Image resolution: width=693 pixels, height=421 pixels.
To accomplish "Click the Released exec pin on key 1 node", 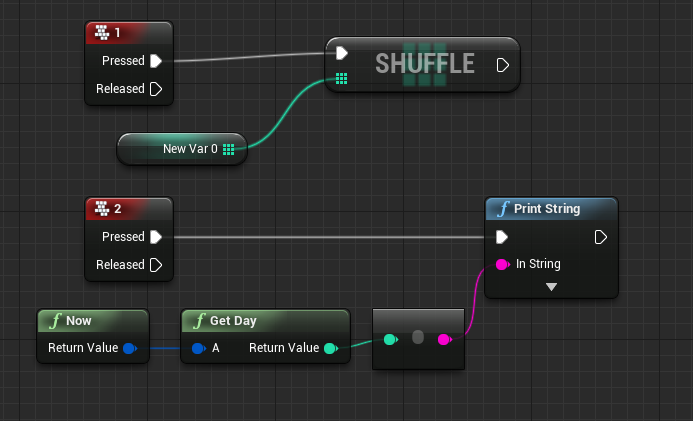I will [156, 89].
